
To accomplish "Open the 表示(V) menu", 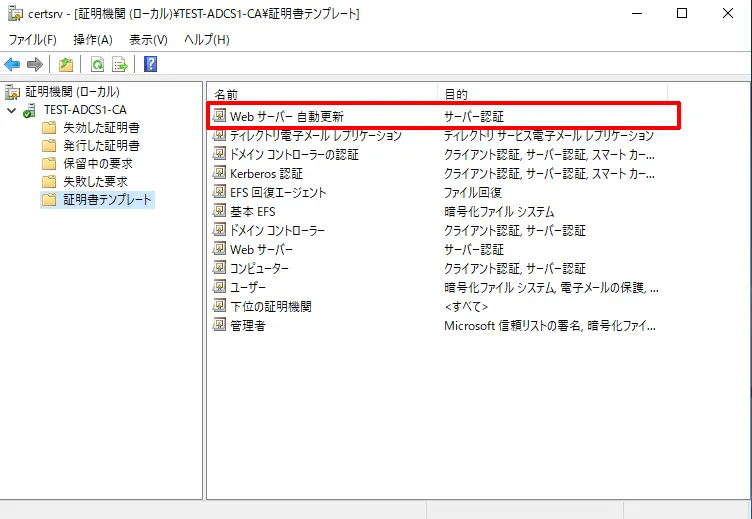I will 148,40.
